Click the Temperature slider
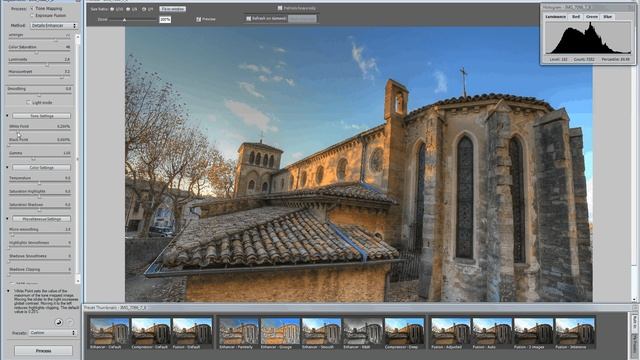This screenshot has height=360, width=640. [x=39, y=183]
